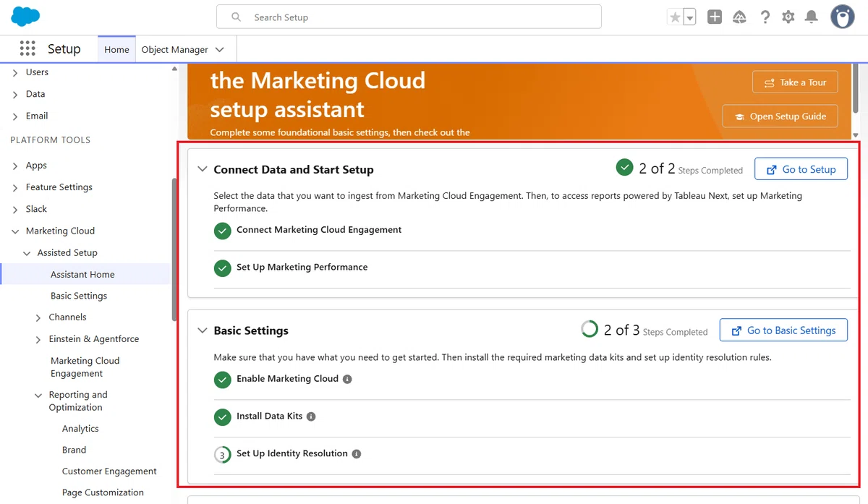The width and height of the screenshot is (868, 504).
Task: Click the 2 of 3 progress ring
Action: click(590, 329)
